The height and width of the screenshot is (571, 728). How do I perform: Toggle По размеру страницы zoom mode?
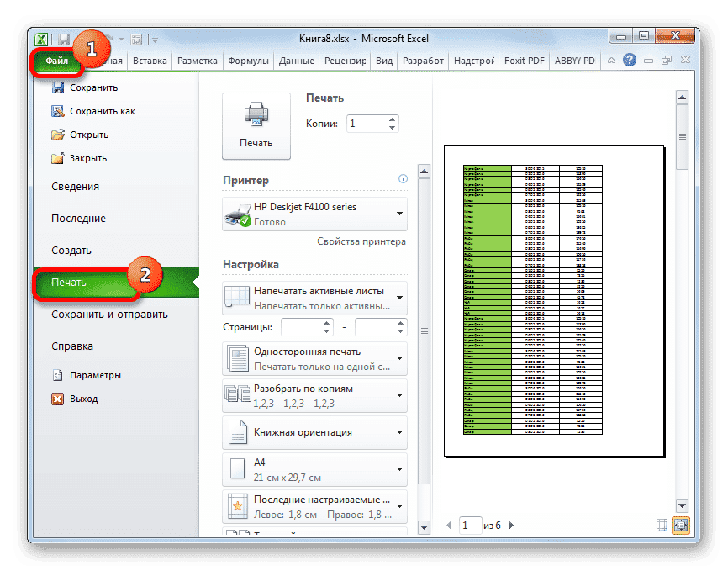point(681,524)
